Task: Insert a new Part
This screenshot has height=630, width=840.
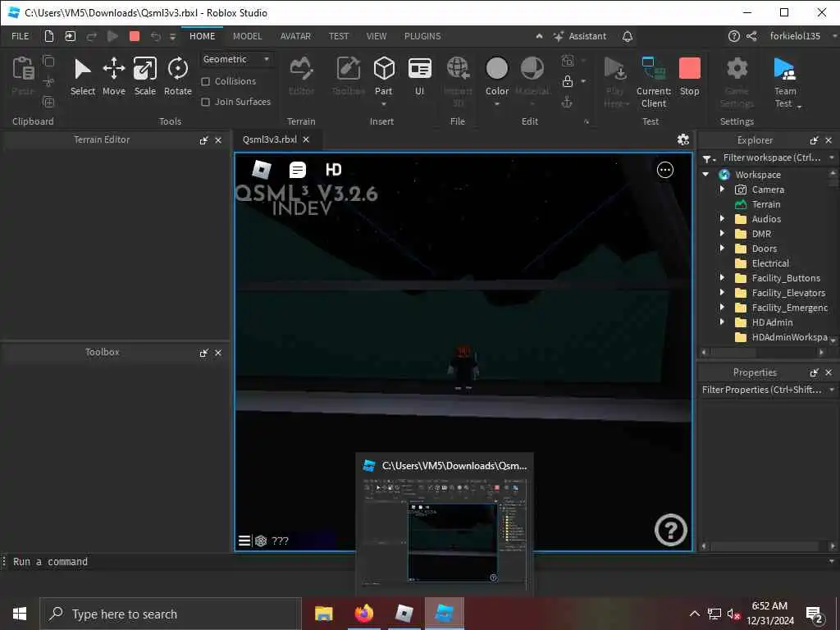Action: point(384,76)
